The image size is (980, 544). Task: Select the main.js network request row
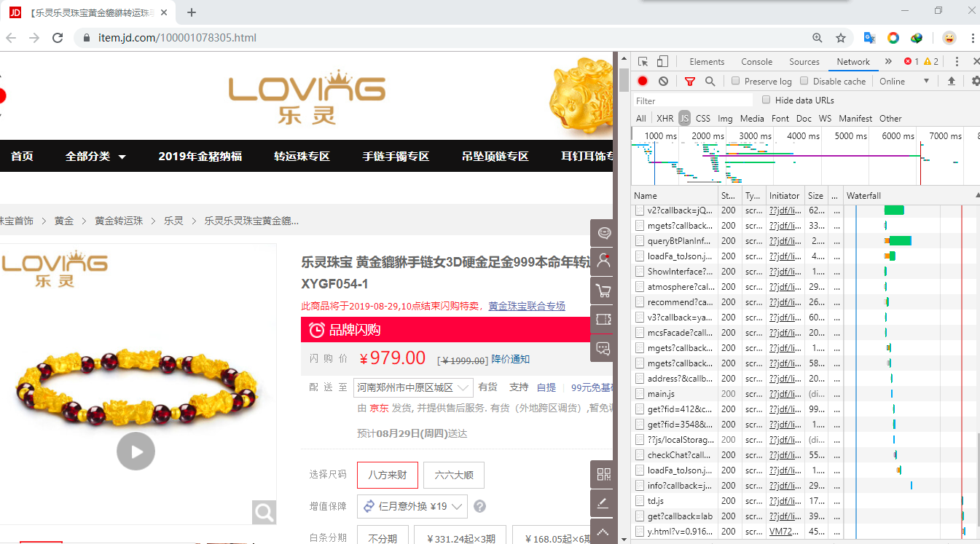point(805,394)
